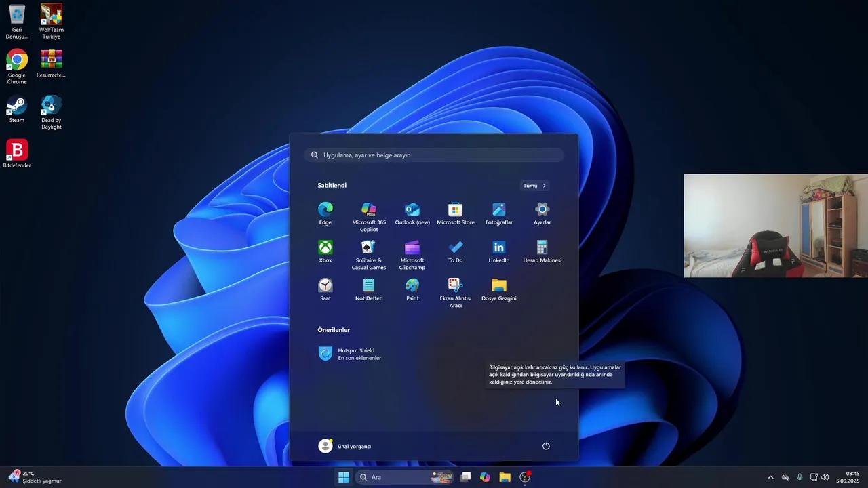
Task: Open the network tray icon
Action: [814, 477]
